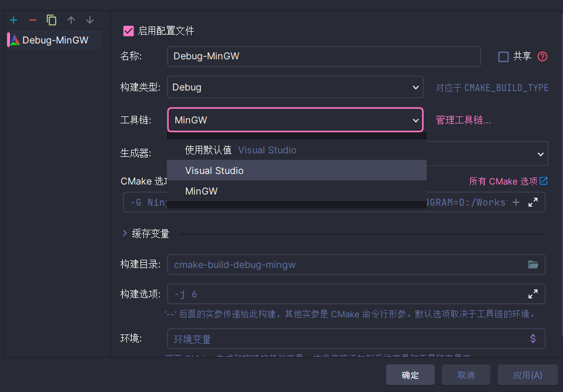Open the 构建类型 Debug dropdown
Image resolution: width=563 pixels, height=392 pixels.
[295, 87]
